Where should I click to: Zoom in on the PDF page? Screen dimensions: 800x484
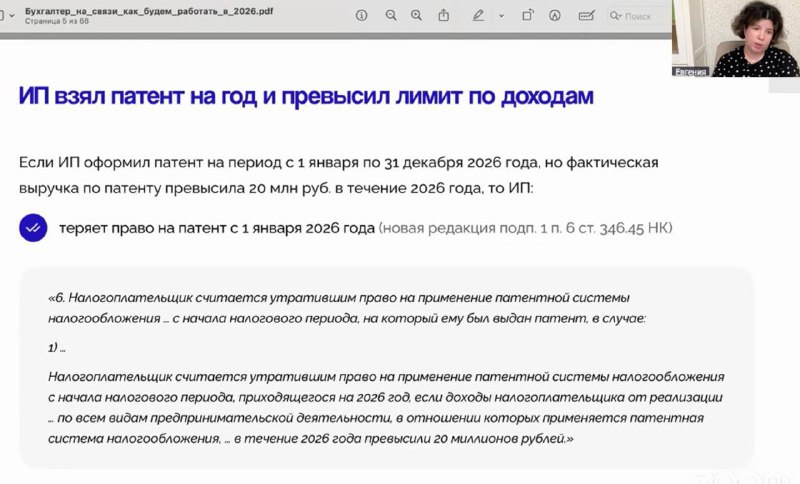(x=416, y=15)
